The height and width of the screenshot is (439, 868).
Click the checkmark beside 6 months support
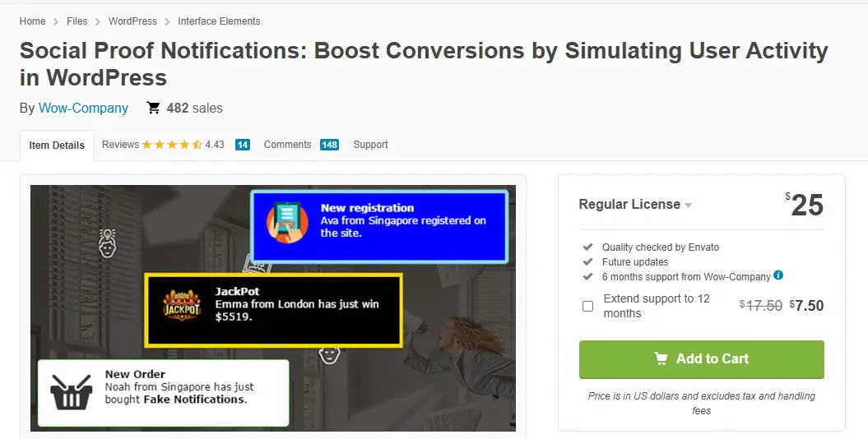[588, 276]
